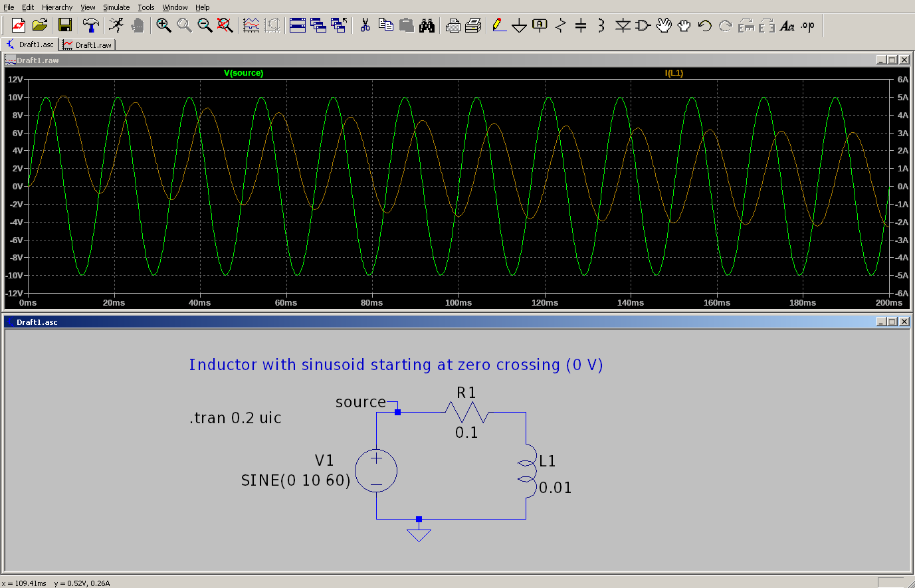
Task: Insert text with the Aa tool
Action: 787,25
